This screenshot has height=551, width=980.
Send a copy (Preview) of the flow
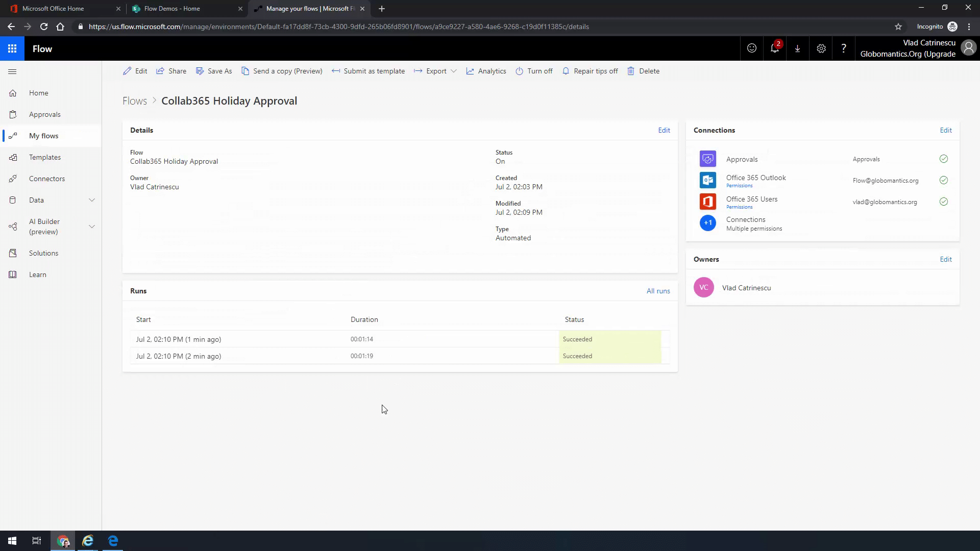click(282, 71)
